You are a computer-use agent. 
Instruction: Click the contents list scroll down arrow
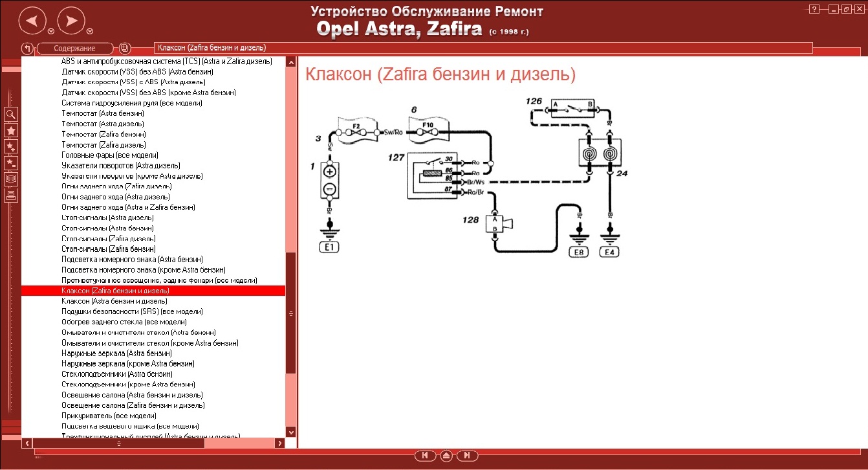click(290, 432)
